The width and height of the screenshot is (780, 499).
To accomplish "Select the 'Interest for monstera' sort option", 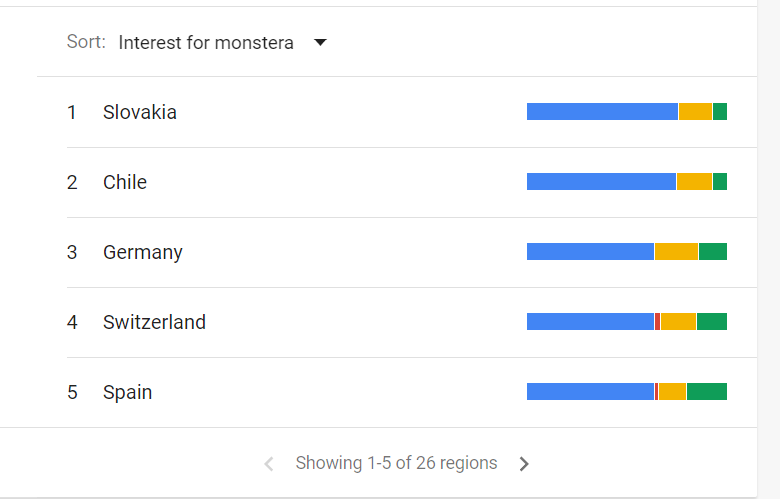I will pyautogui.click(x=206, y=43).
